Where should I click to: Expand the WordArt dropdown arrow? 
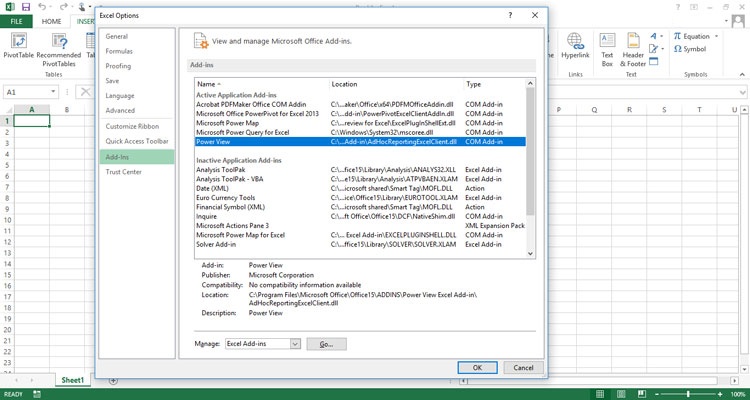tap(662, 36)
